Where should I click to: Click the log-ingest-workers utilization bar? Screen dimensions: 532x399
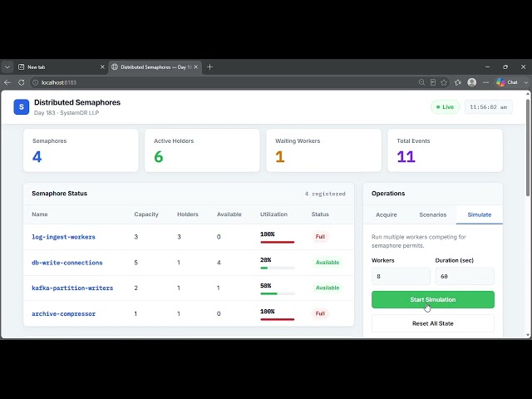point(277,242)
